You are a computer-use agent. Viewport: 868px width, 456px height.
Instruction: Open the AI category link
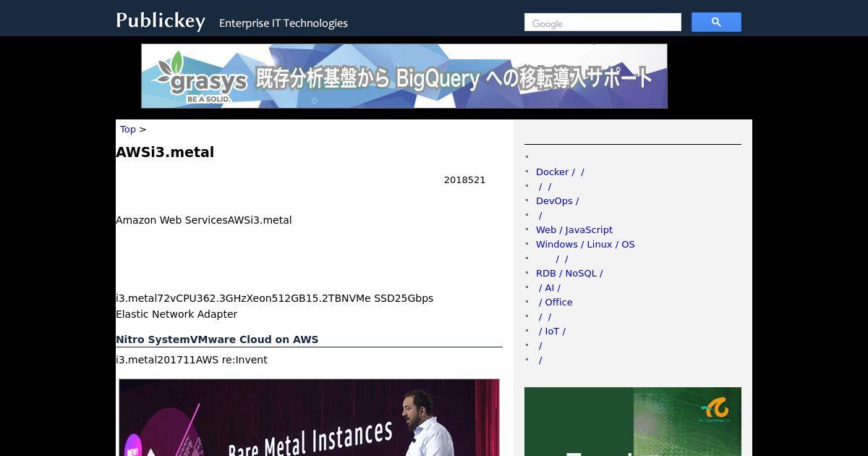click(550, 288)
